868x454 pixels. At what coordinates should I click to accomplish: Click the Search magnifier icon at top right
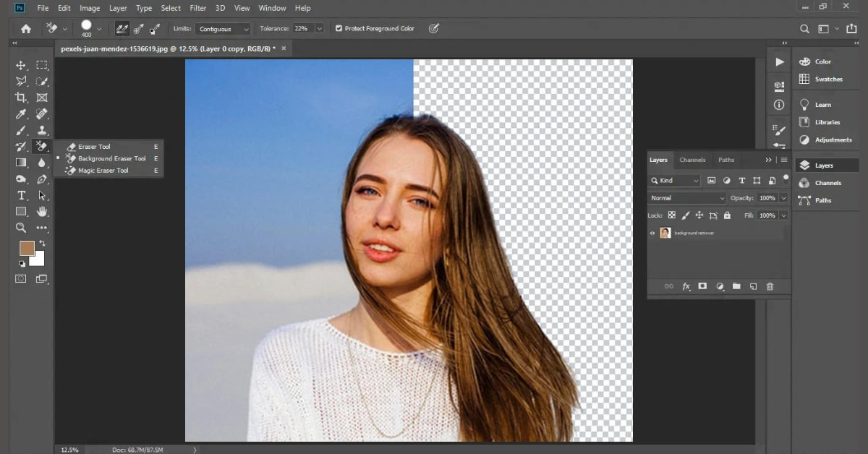pyautogui.click(x=805, y=29)
